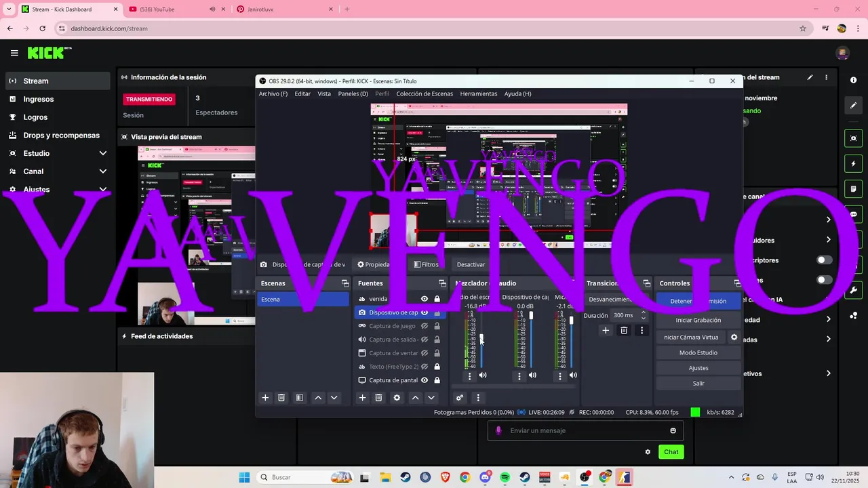Viewport: 868px width, 488px height.
Task: Add a new transition with plus icon
Action: pos(606,330)
